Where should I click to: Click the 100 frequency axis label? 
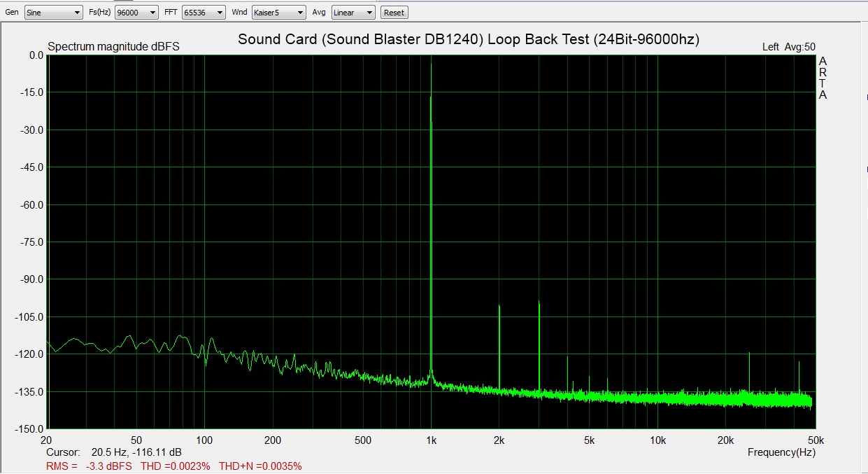tap(204, 440)
